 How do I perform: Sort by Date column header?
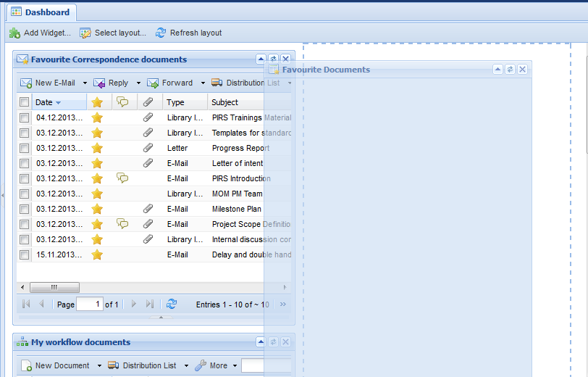pos(59,102)
